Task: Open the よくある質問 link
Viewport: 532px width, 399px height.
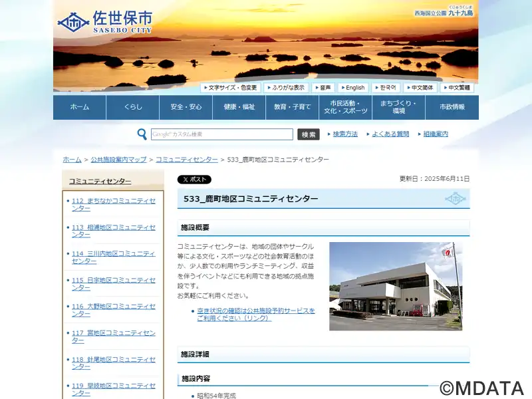Action: coord(390,134)
